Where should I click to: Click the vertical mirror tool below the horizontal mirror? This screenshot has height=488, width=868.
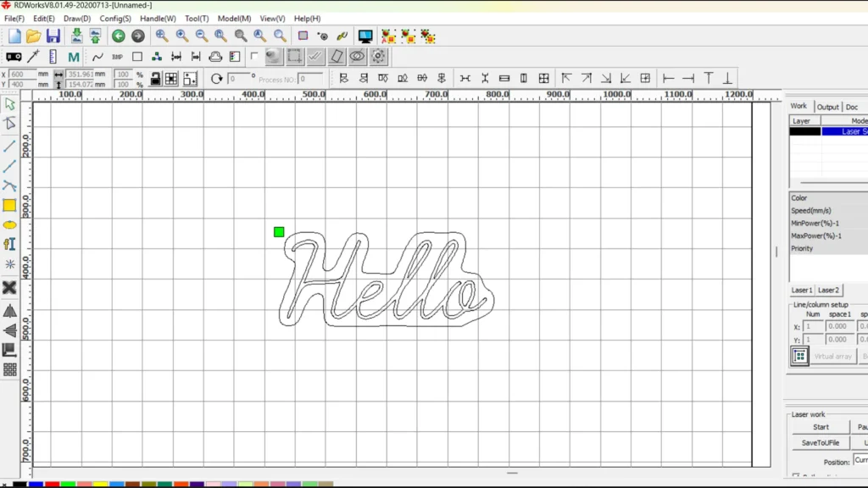pos(10,330)
